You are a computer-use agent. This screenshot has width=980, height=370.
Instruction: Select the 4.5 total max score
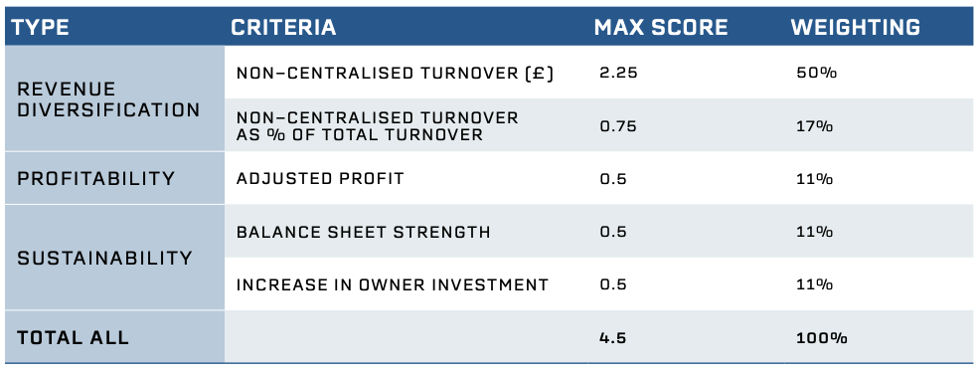(x=612, y=338)
